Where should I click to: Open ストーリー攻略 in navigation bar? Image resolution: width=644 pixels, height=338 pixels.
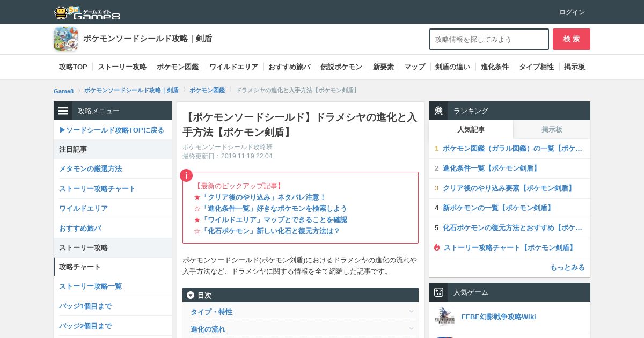[x=122, y=67]
